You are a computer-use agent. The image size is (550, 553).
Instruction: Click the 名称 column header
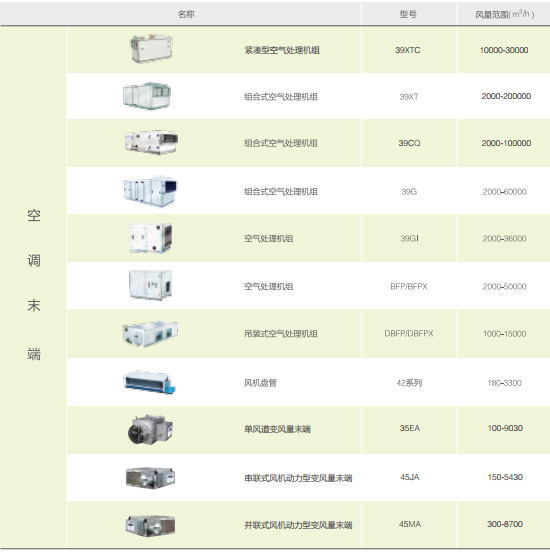[186, 14]
